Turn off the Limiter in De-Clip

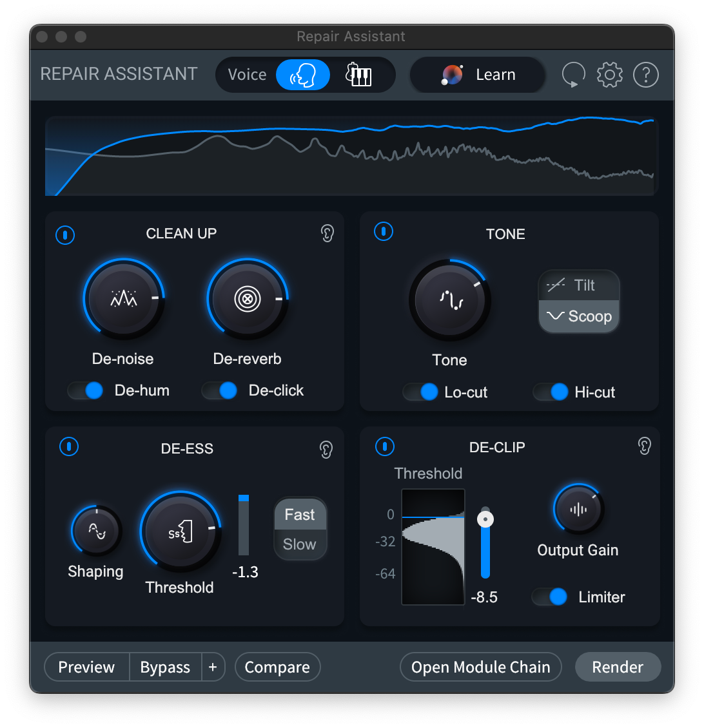549,597
